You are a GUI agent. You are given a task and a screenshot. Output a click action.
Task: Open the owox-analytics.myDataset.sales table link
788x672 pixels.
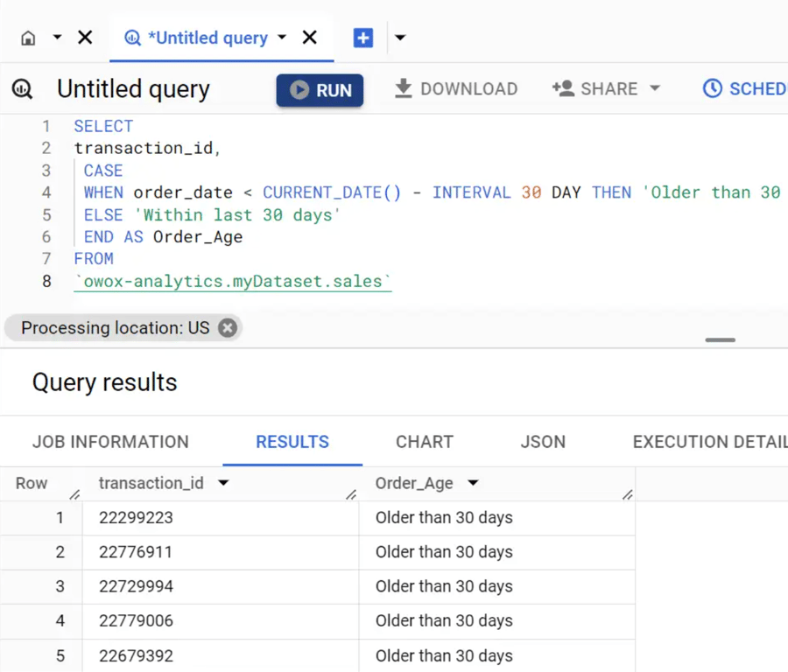(233, 282)
